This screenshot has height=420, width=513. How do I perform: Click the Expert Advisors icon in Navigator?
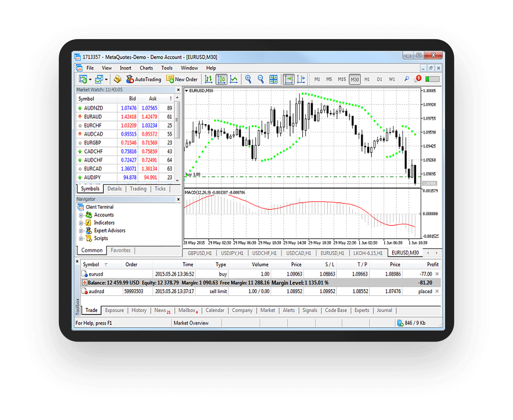(x=89, y=230)
